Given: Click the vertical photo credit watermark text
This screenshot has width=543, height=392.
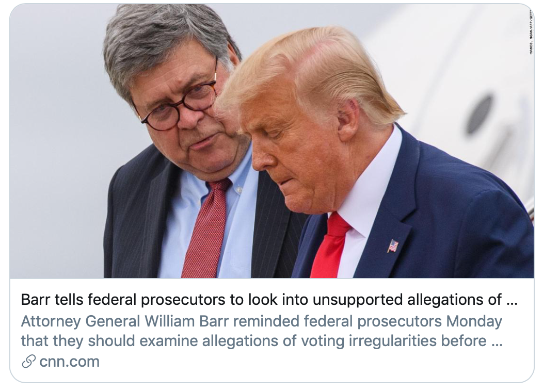Looking at the screenshot, I should 531,31.
